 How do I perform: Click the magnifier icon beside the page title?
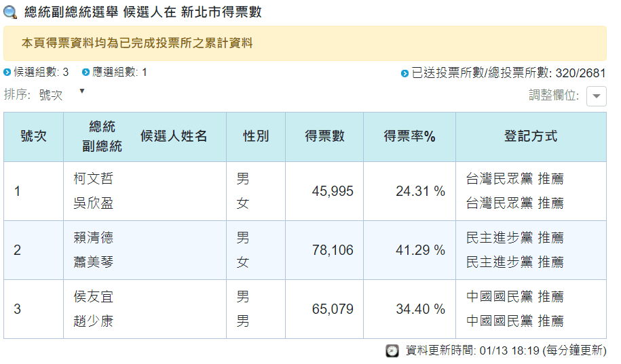click(10, 12)
